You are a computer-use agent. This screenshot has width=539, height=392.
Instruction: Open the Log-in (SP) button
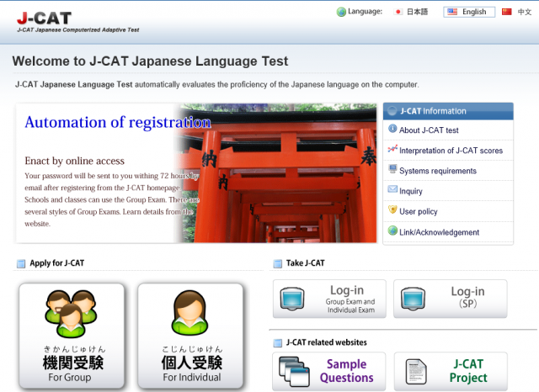(450, 299)
